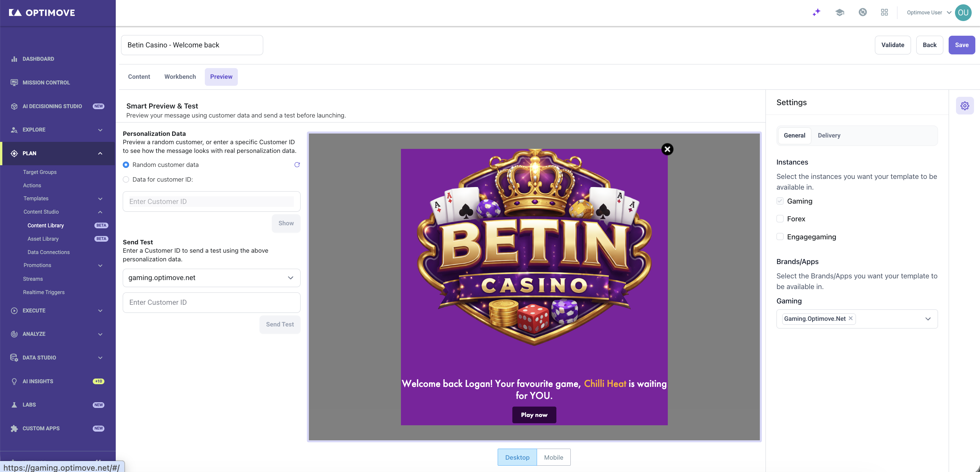The height and width of the screenshot is (472, 980).
Task: Click Play now in preview
Action: pyautogui.click(x=534, y=415)
